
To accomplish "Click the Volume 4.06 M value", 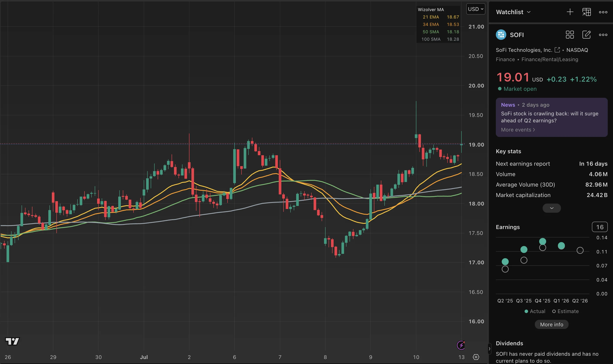I will 598,174.
